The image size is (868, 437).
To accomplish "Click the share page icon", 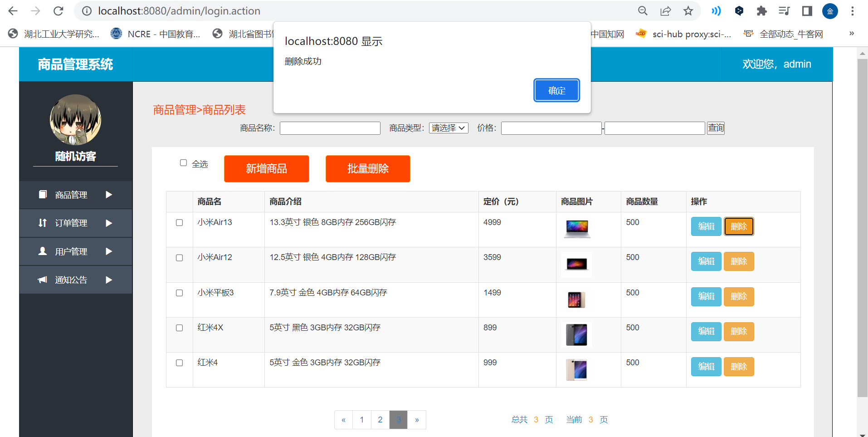I will click(665, 11).
